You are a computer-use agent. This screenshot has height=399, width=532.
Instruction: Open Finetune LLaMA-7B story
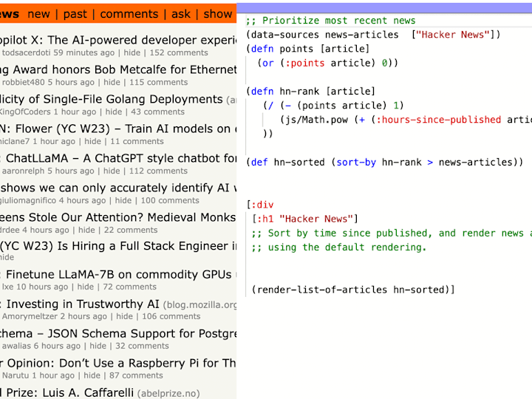click(116, 274)
